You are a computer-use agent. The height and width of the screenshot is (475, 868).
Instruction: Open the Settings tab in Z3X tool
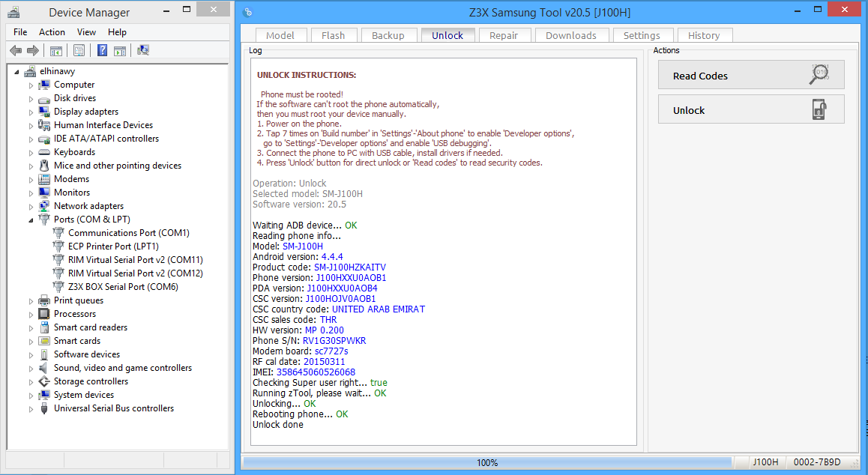(x=642, y=35)
